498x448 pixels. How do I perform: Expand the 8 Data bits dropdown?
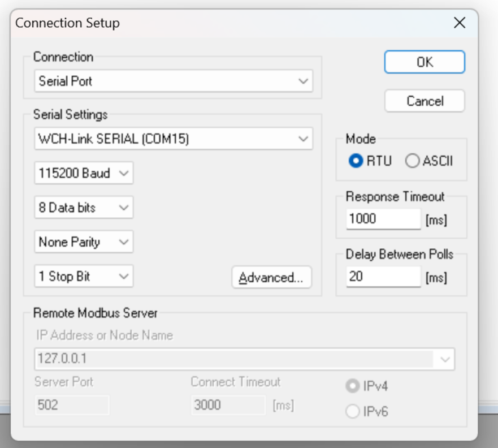tap(84, 208)
